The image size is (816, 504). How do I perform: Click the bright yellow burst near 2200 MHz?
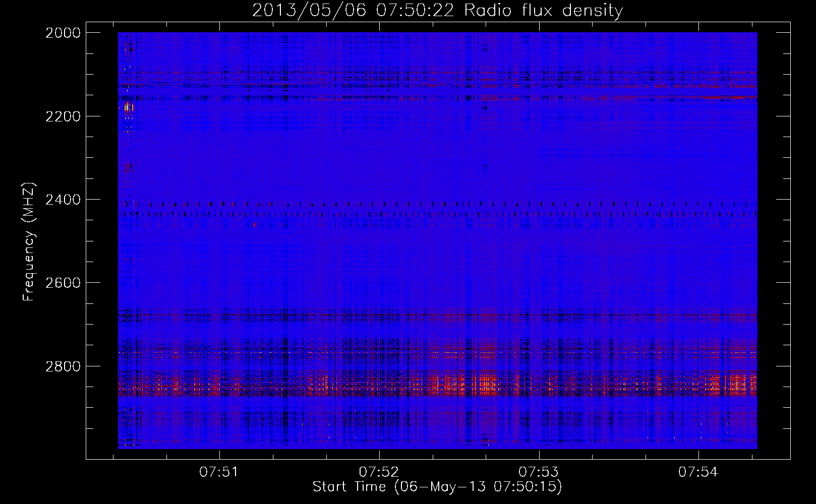click(128, 107)
